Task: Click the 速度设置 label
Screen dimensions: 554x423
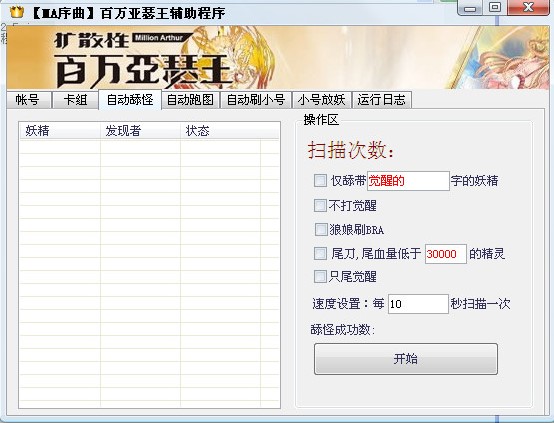Action: coord(341,304)
